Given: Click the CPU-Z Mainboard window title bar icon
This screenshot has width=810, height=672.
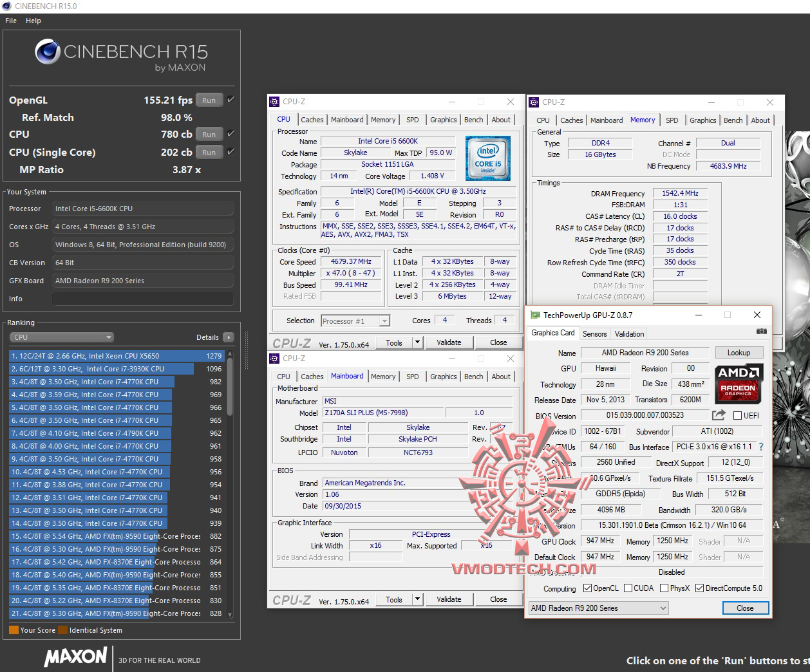Looking at the screenshot, I should pyautogui.click(x=274, y=359).
